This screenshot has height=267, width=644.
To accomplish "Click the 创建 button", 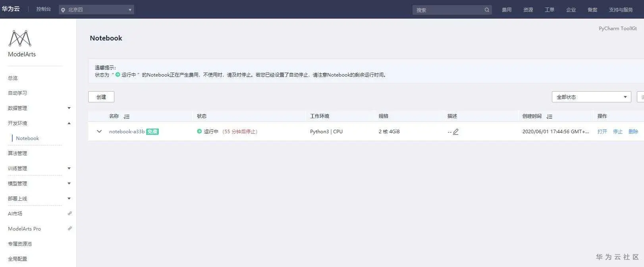I will [x=101, y=97].
